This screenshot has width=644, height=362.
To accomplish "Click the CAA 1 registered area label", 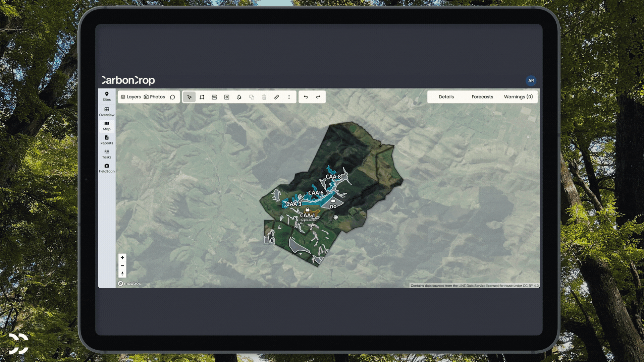I will [308, 216].
